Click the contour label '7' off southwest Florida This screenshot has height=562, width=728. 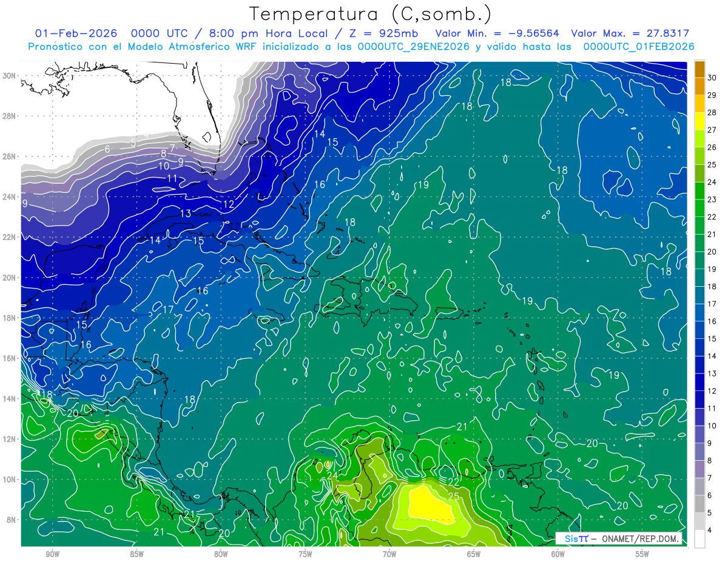(172, 147)
